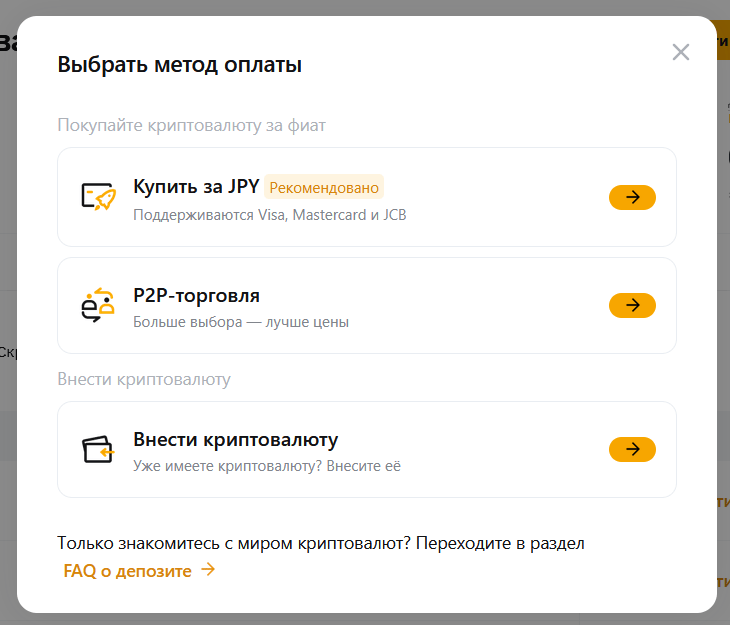This screenshot has width=730, height=625.
Task: Click the text Поддерживаются Visa, Mastercard и JCB
Action: pyautogui.click(x=270, y=215)
